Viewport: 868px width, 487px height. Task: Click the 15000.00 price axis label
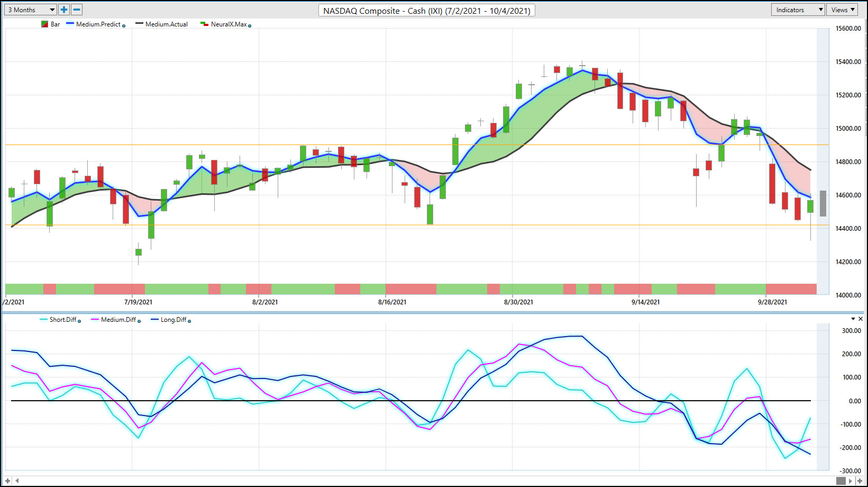(848, 129)
